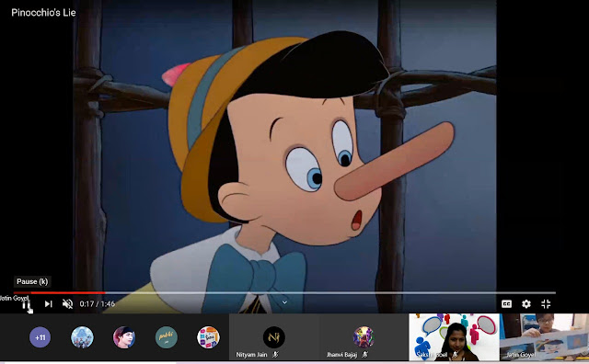589x364 pixels.
Task: Select the pink-haired participant avatar
Action: 124,337
